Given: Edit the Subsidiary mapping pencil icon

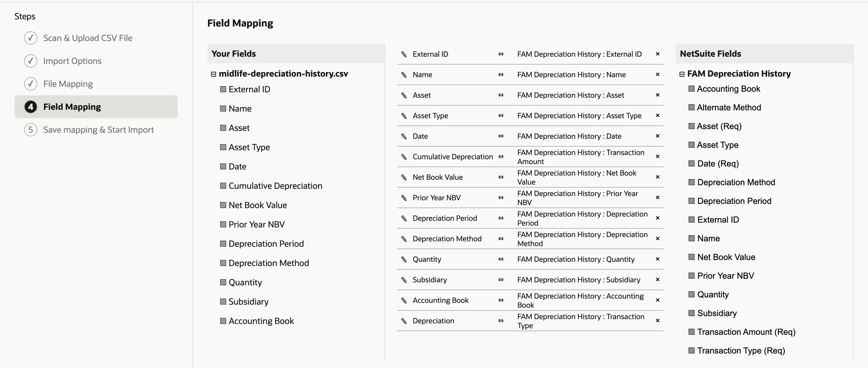Looking at the screenshot, I should point(404,280).
